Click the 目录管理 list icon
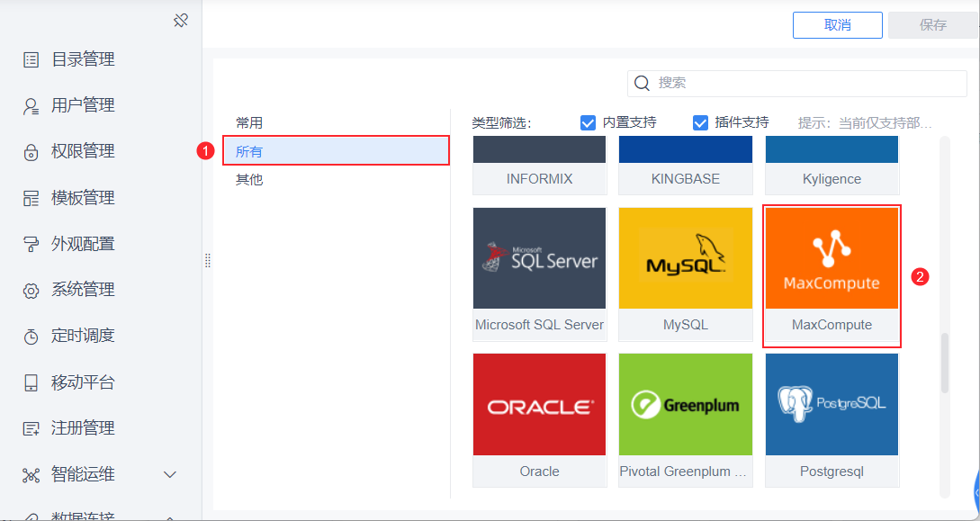The height and width of the screenshot is (521, 980). [x=31, y=60]
